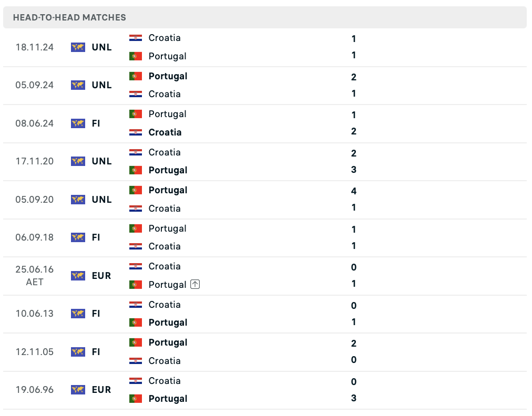Click the world icon beside 18.11.24 UNL
Image resolution: width=532 pixels, height=416 pixels.
pos(78,47)
